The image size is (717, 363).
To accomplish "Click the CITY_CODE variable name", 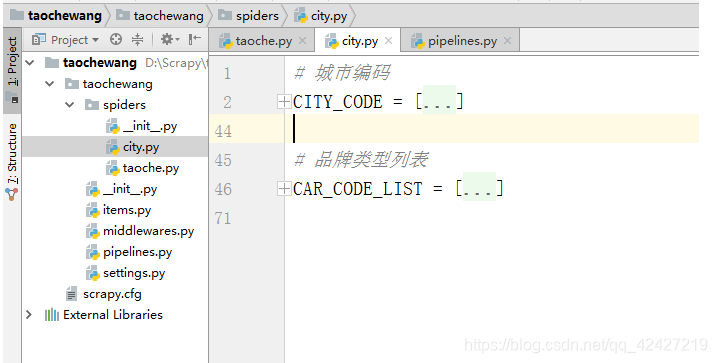I will 337,101.
